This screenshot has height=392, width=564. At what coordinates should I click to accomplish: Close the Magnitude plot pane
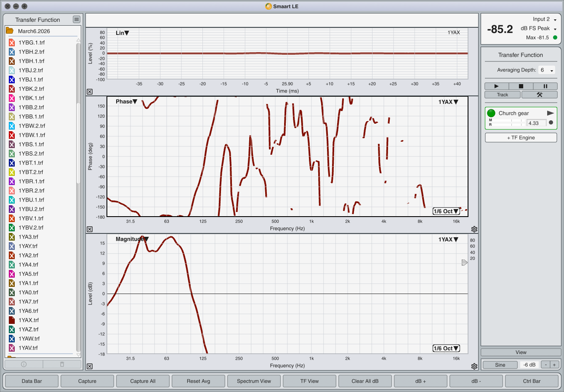(90, 366)
